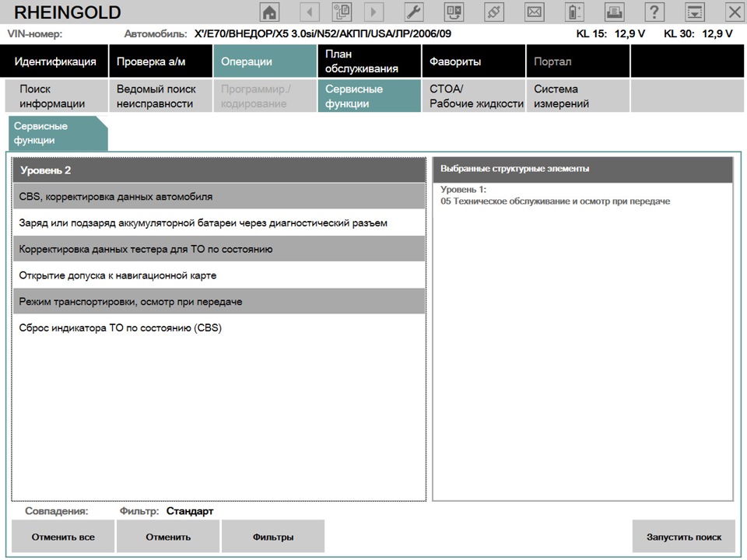
Task: Click the Уровень 2 list header
Action: tap(219, 170)
